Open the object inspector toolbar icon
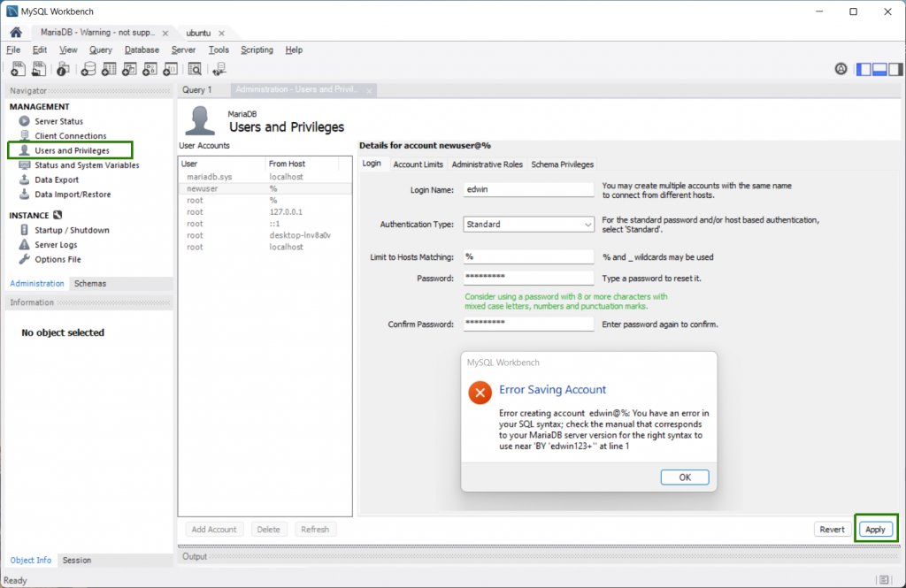 click(x=63, y=69)
